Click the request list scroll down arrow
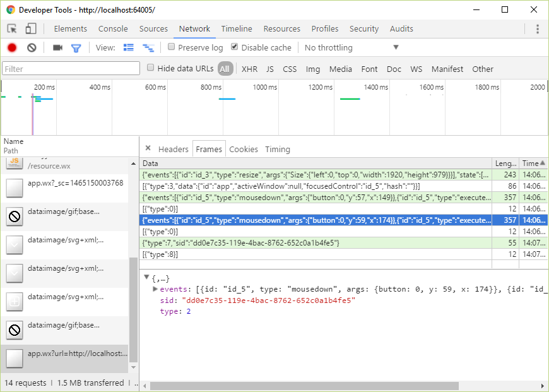 coord(133,367)
